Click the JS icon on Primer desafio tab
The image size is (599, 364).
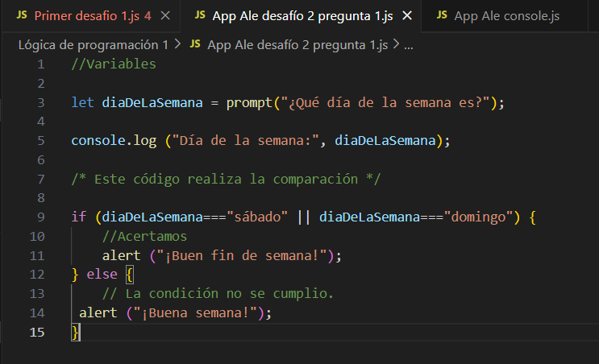coord(22,16)
